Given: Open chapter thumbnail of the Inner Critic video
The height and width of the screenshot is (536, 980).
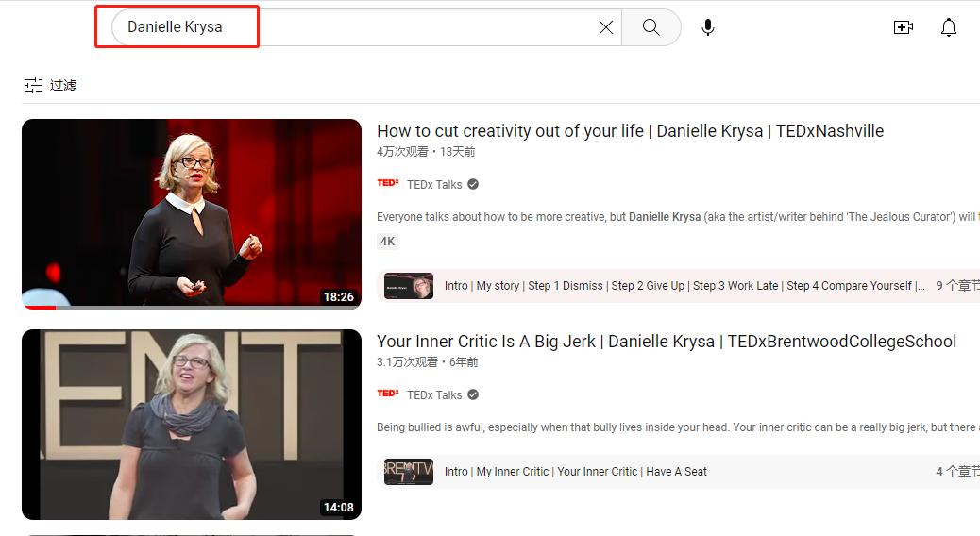Looking at the screenshot, I should tap(409, 472).
